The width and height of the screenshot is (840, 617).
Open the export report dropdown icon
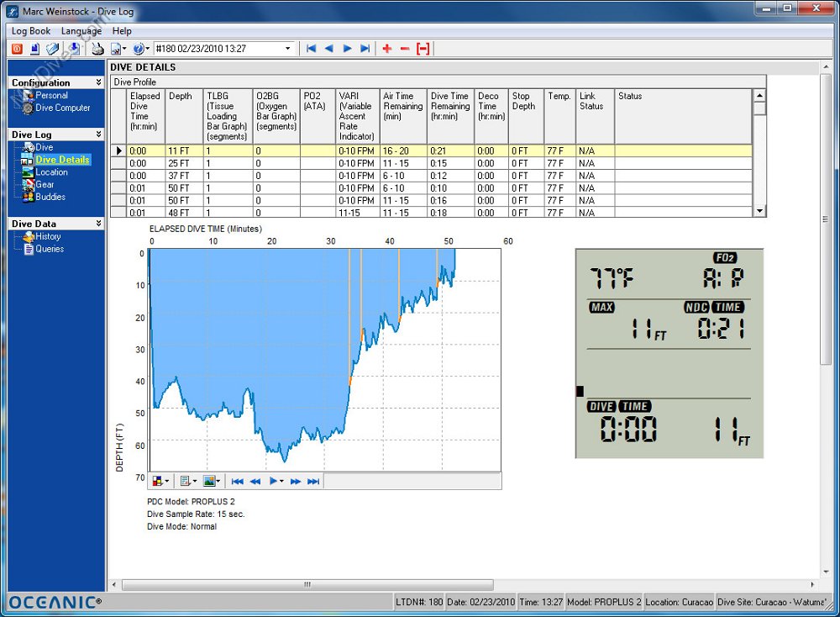[118, 49]
